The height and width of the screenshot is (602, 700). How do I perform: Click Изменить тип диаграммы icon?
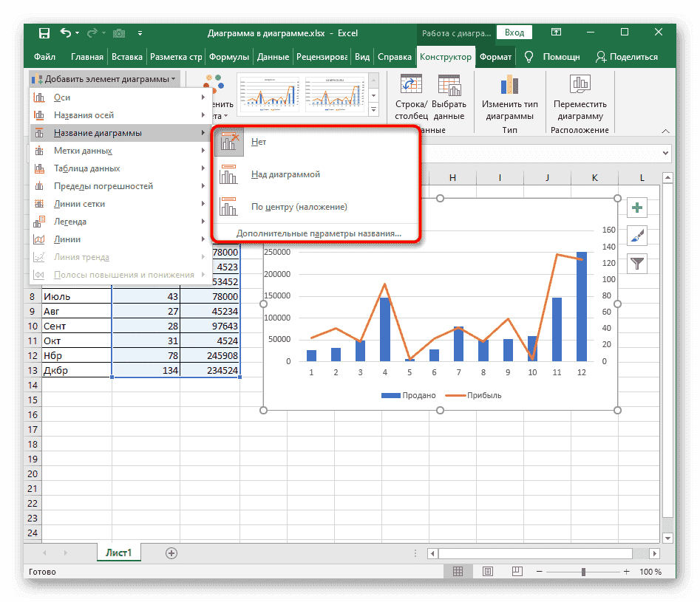tap(510, 85)
